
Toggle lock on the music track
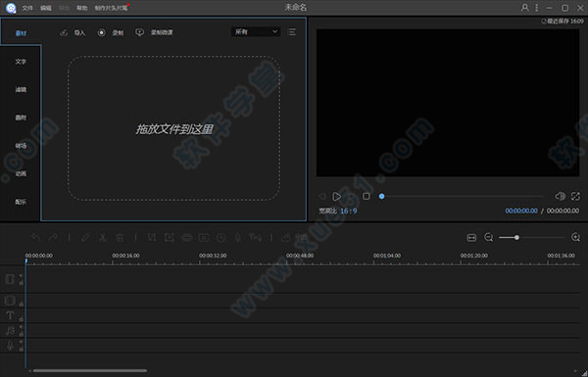point(22,334)
